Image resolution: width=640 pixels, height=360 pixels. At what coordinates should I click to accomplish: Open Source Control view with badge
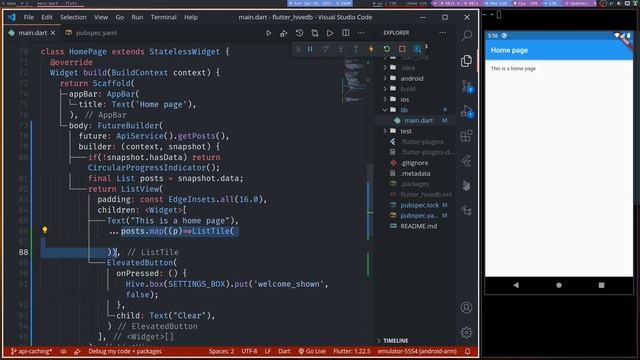[467, 86]
